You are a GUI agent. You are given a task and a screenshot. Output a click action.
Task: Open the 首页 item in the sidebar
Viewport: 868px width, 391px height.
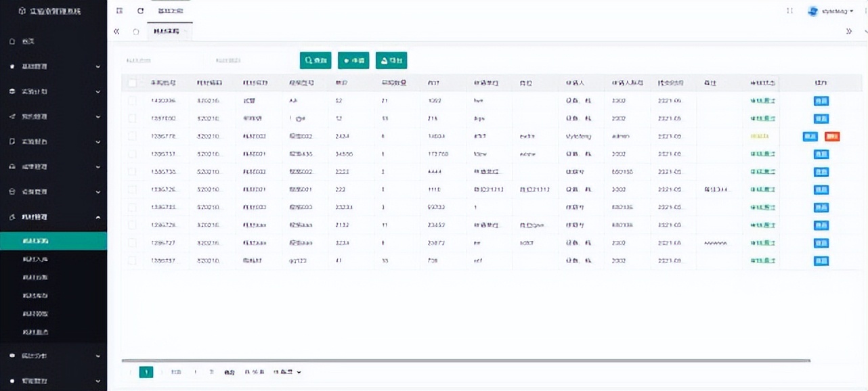coord(53,42)
